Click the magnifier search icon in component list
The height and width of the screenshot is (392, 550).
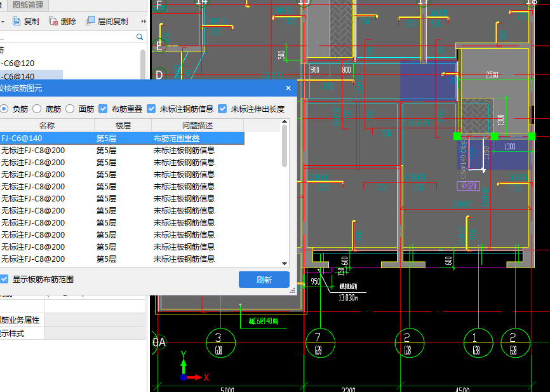[140, 37]
